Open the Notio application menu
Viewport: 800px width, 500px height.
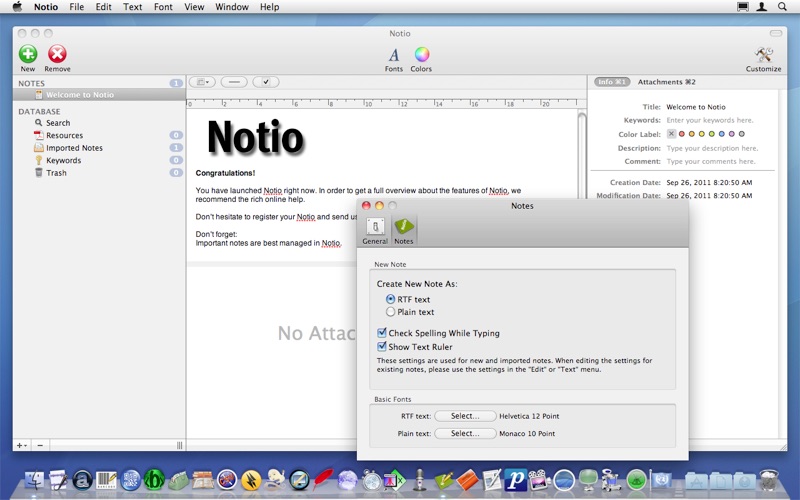point(46,7)
